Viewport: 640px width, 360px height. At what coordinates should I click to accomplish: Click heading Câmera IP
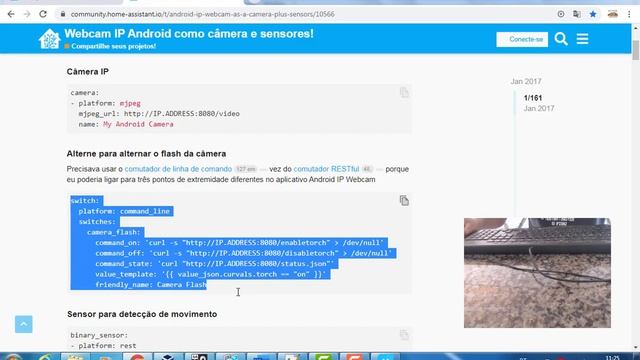pos(88,71)
